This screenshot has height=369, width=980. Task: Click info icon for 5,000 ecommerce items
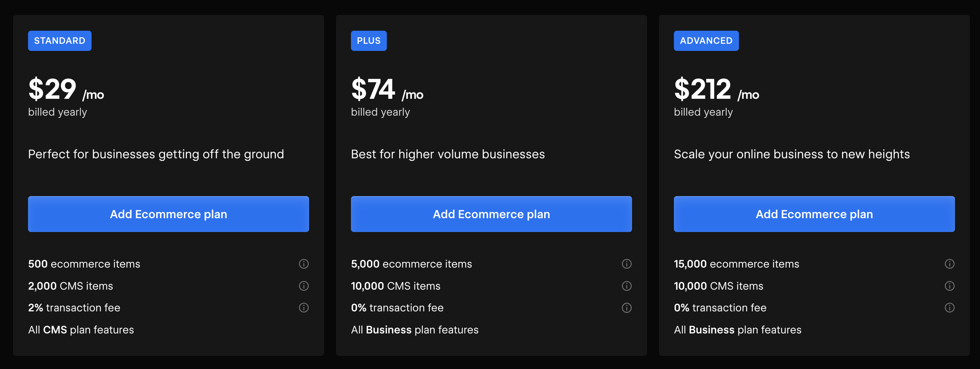coord(626,264)
